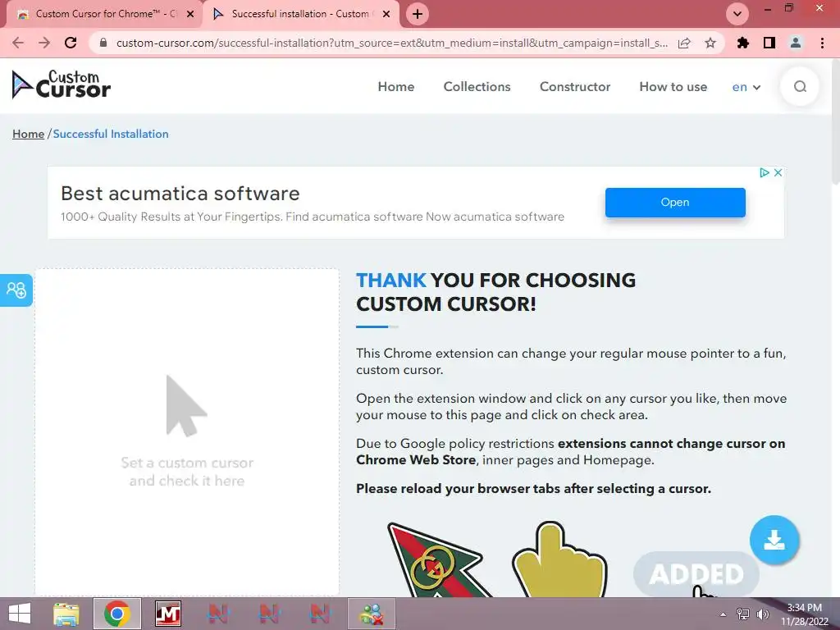Image resolution: width=840 pixels, height=630 pixels.
Task: Click Successful Installation breadcrumb
Action: click(111, 134)
